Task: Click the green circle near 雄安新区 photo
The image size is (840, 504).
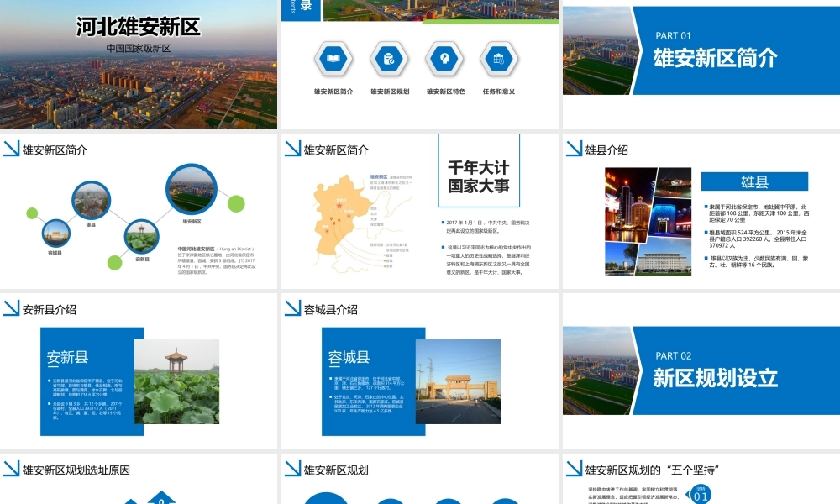Action: 236,203
